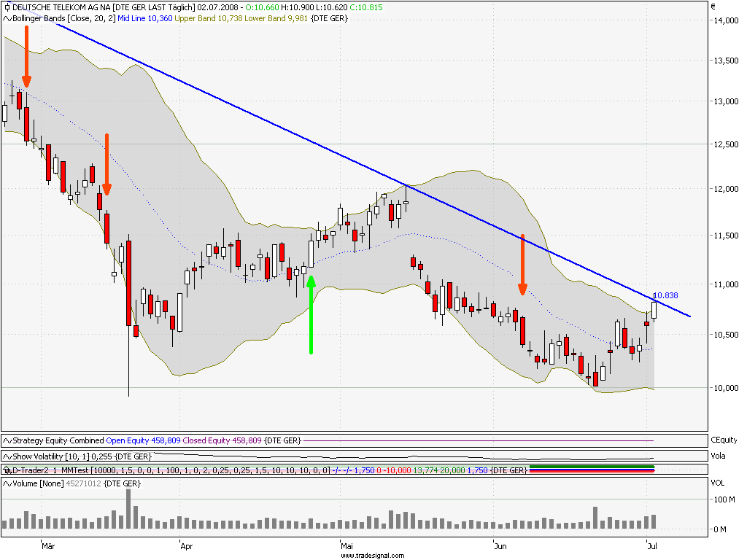Click the Mär month label on time axis

coord(48,546)
